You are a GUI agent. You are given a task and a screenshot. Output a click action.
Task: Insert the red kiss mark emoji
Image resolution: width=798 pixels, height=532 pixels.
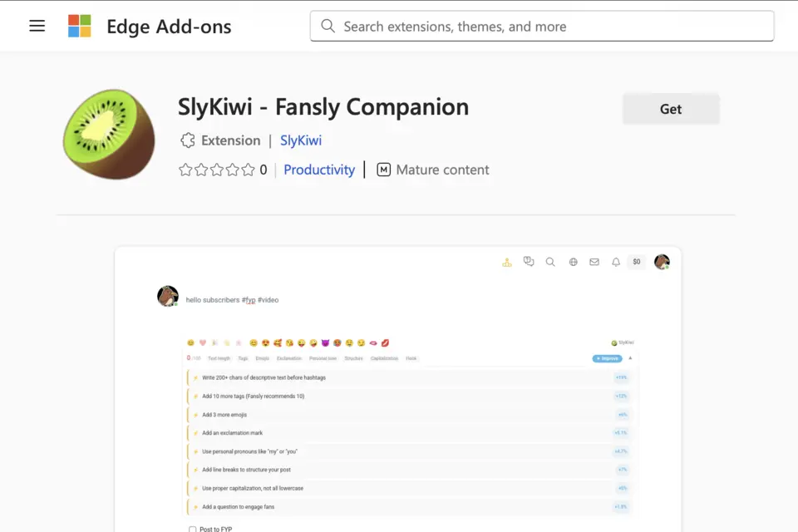(x=385, y=342)
